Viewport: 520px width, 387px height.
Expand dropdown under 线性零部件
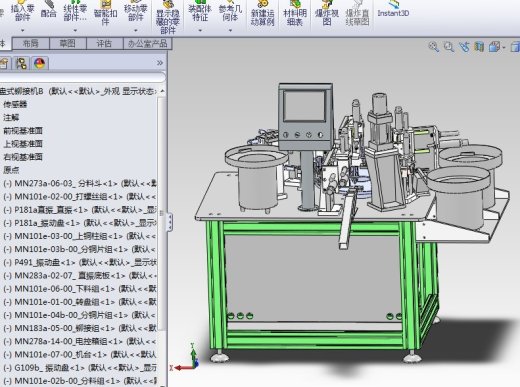(x=75, y=31)
